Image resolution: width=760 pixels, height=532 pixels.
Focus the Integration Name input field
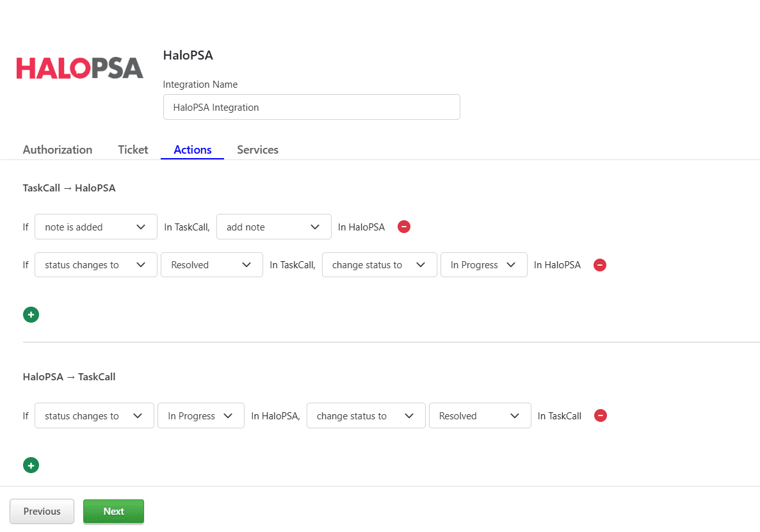click(x=312, y=107)
